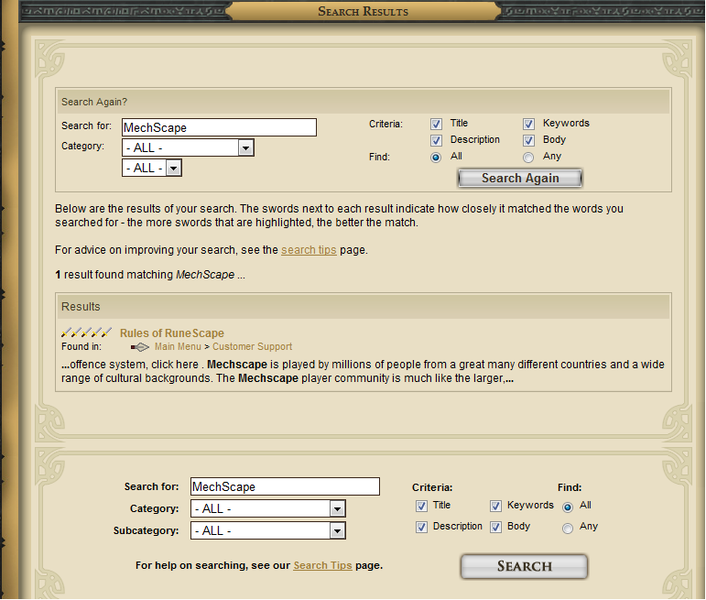Select the top 'All' find radio button
706x600 pixels.
pyautogui.click(x=436, y=157)
